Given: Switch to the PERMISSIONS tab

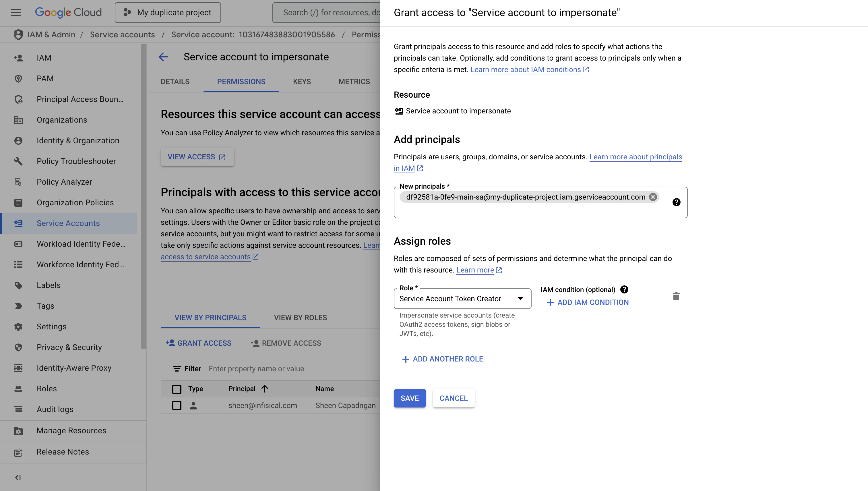Looking at the screenshot, I should coord(241,82).
